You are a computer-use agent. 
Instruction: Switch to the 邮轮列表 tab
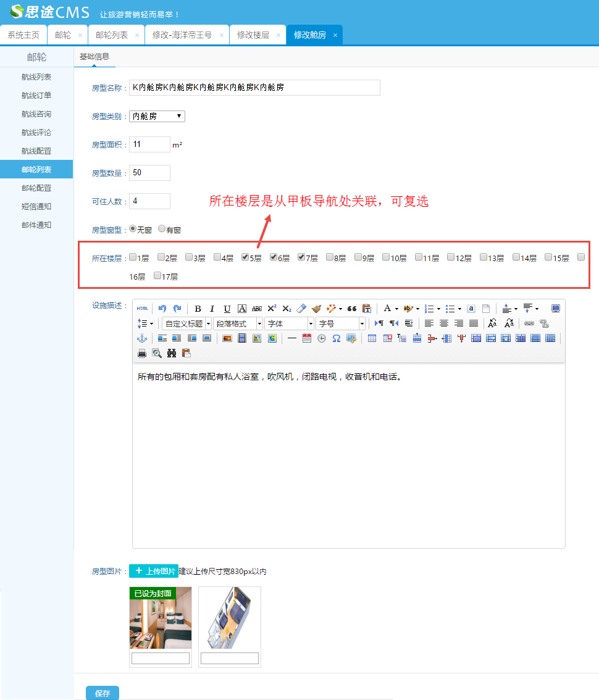point(112,35)
